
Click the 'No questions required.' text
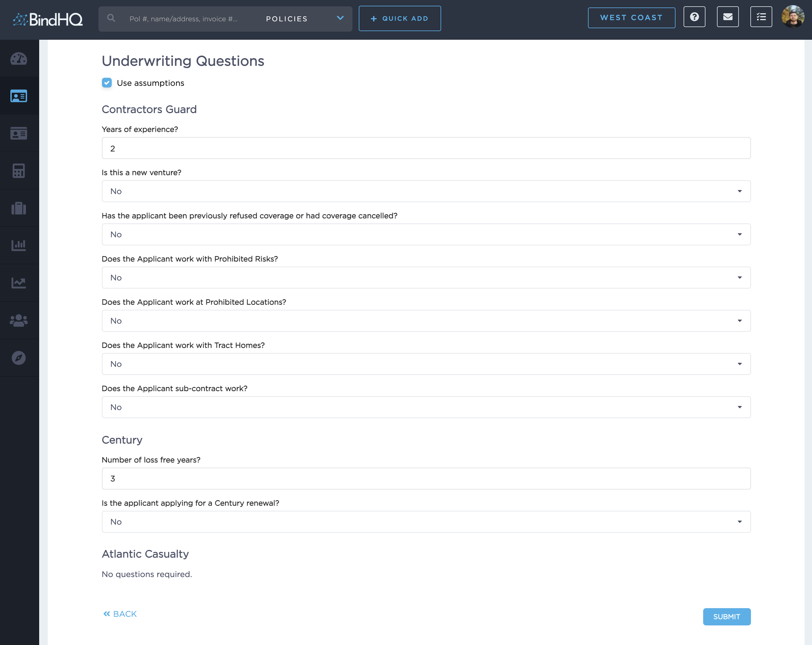(x=147, y=574)
